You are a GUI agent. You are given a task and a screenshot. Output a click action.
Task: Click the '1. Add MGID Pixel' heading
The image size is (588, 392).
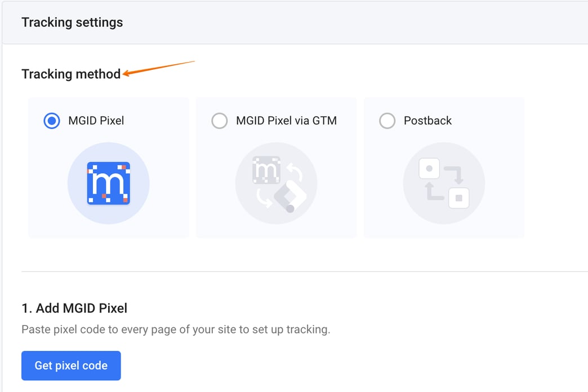tap(74, 308)
